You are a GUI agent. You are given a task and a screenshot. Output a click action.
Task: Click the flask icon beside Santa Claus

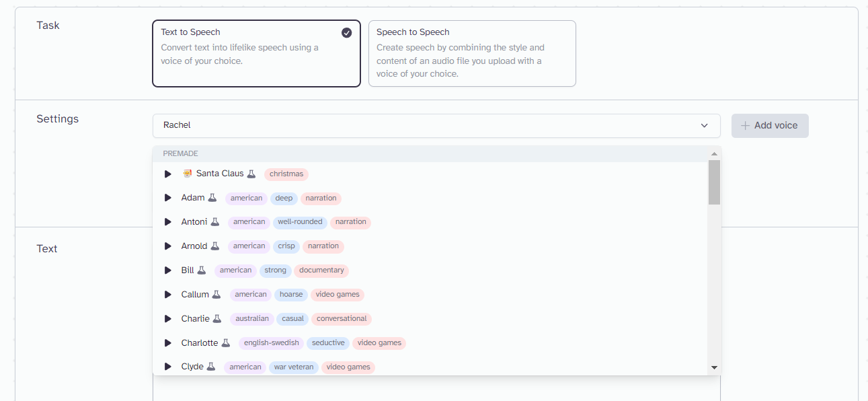click(251, 174)
